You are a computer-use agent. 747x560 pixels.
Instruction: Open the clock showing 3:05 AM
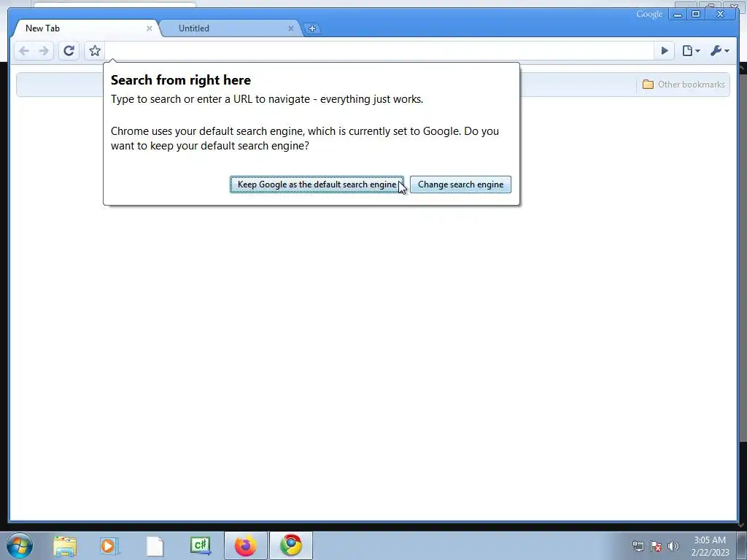click(710, 546)
